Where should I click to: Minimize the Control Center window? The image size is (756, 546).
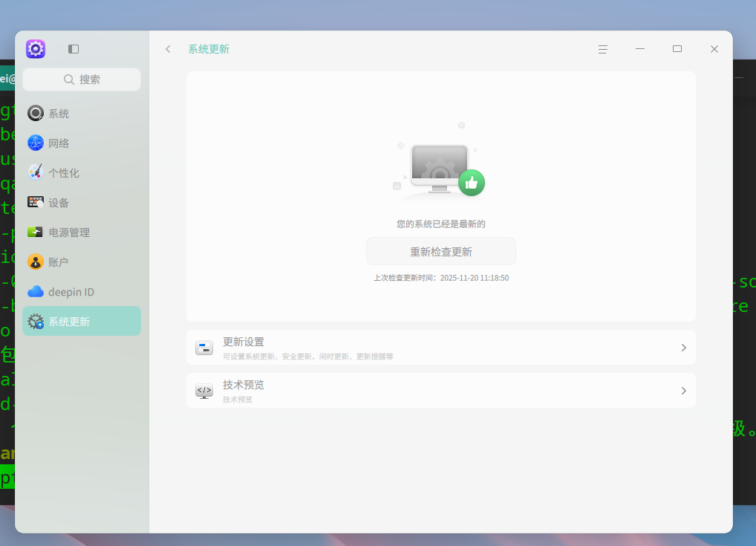pos(640,49)
